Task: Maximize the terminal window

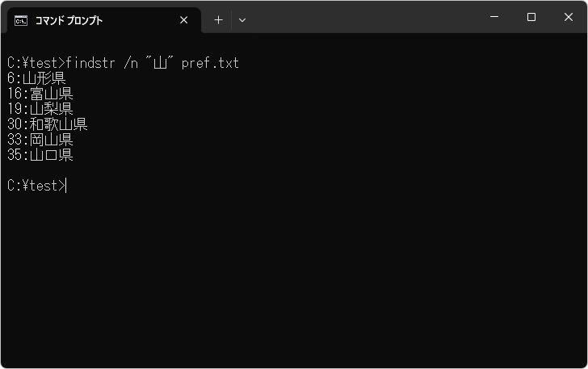Action: 531,17
